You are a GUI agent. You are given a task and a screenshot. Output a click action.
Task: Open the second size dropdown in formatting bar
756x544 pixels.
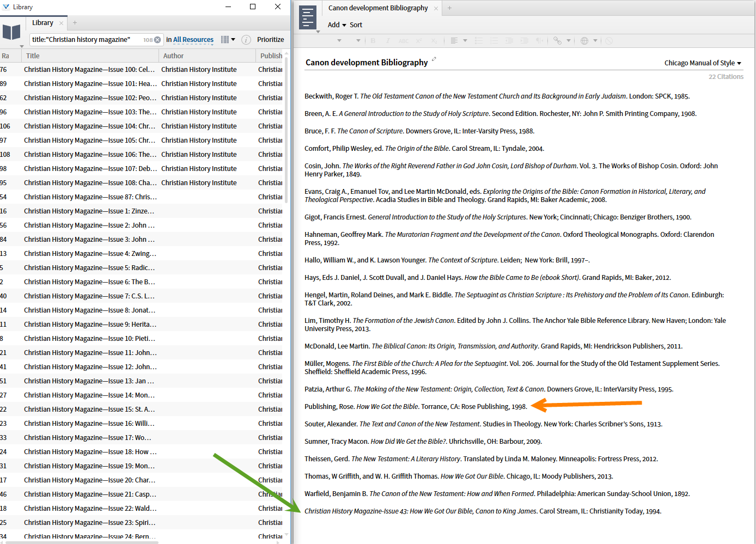click(358, 41)
